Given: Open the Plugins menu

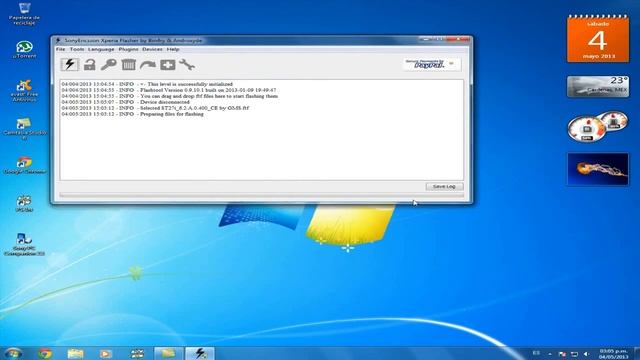Looking at the screenshot, I should [129, 49].
